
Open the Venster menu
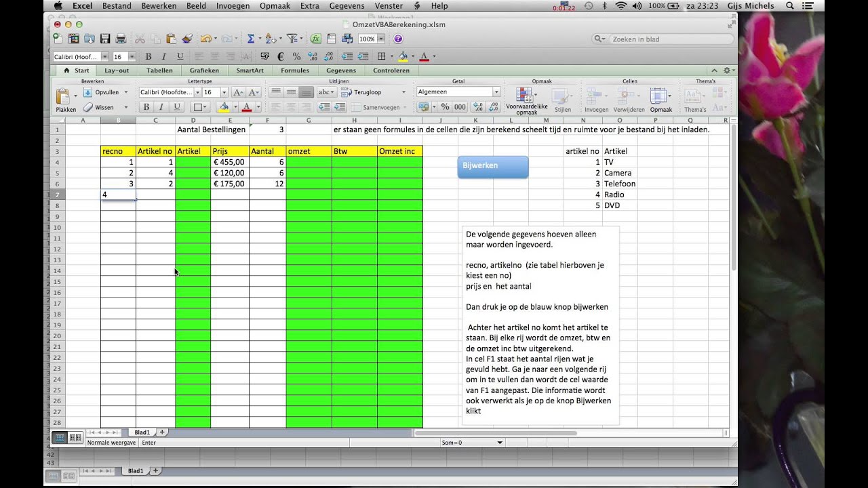pyautogui.click(x=389, y=5)
